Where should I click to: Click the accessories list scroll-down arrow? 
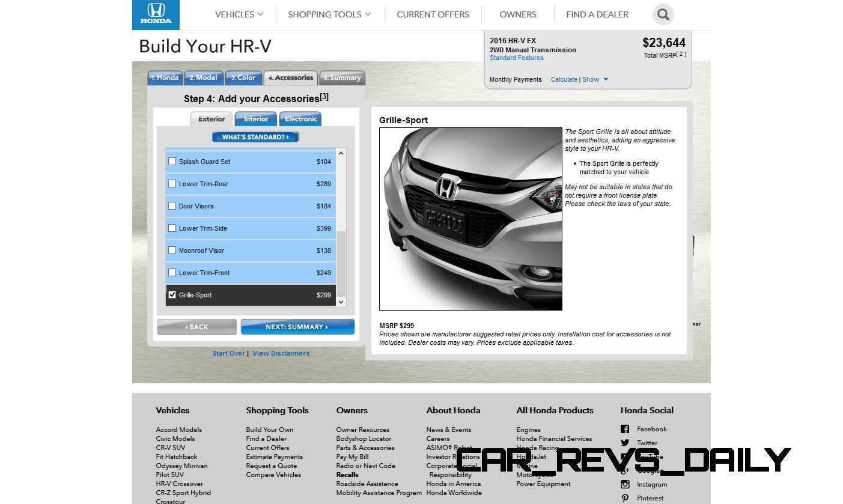341,302
